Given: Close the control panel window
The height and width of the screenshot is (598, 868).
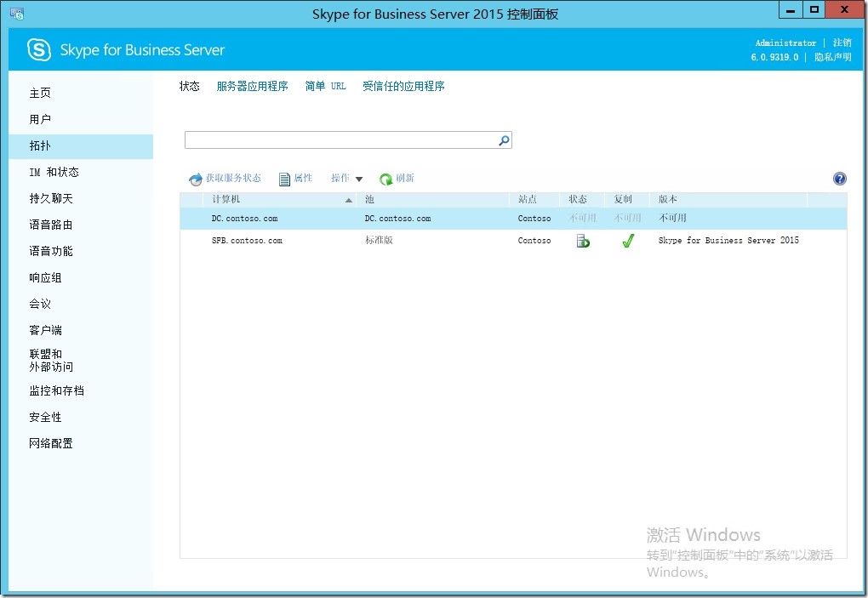Looking at the screenshot, I should 844,10.
